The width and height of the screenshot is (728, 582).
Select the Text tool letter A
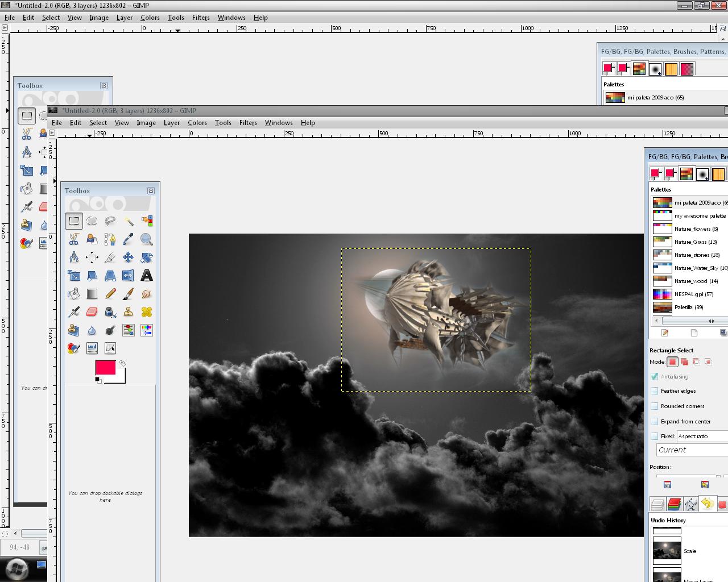(x=147, y=276)
